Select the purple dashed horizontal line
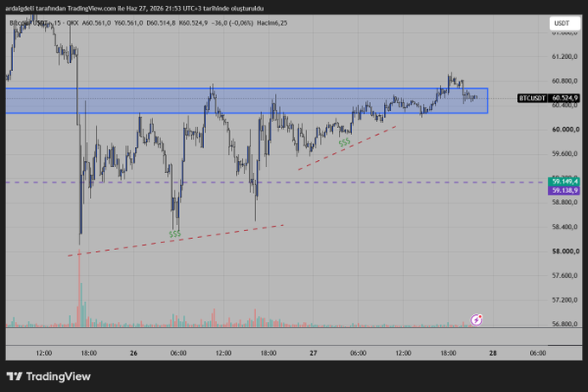588x392 pixels. (x=274, y=183)
